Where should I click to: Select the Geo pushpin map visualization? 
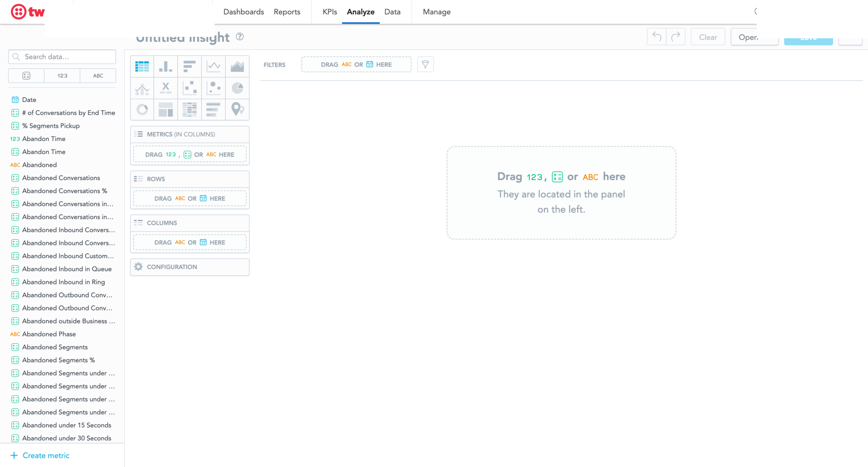pos(238,110)
